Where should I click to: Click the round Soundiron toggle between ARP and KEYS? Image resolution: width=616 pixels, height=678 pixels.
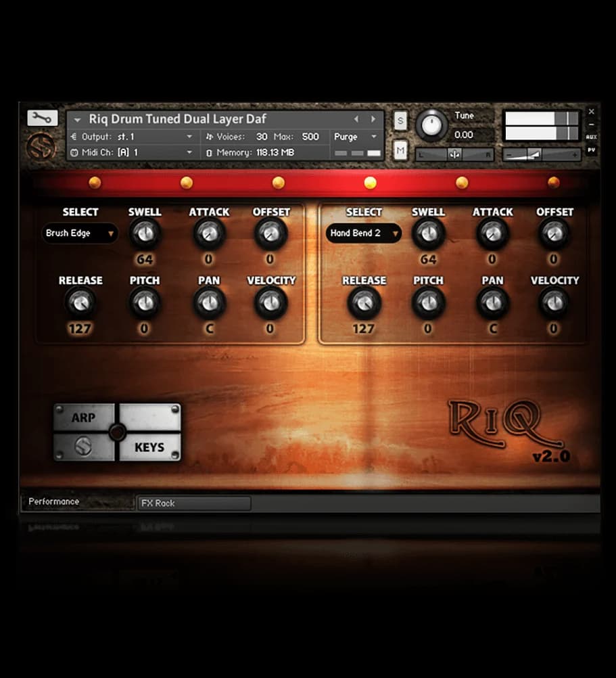(x=117, y=432)
